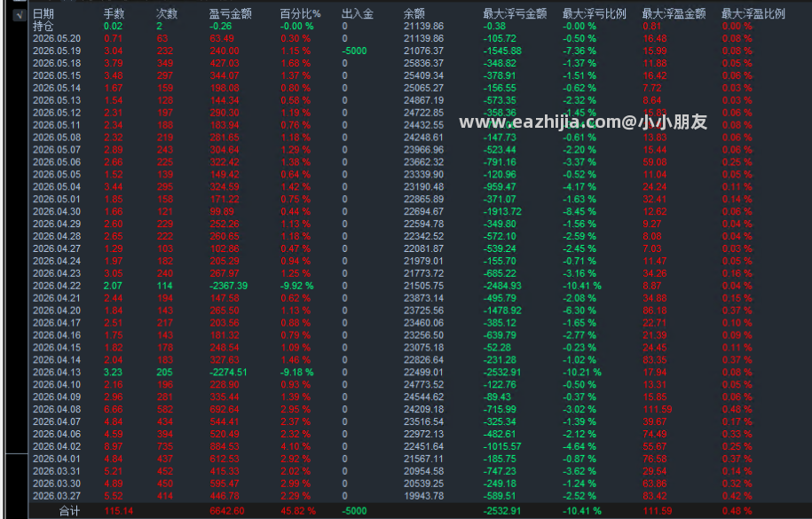Select the 2026.03.27 date row
The image size is (812, 519).
(57, 496)
